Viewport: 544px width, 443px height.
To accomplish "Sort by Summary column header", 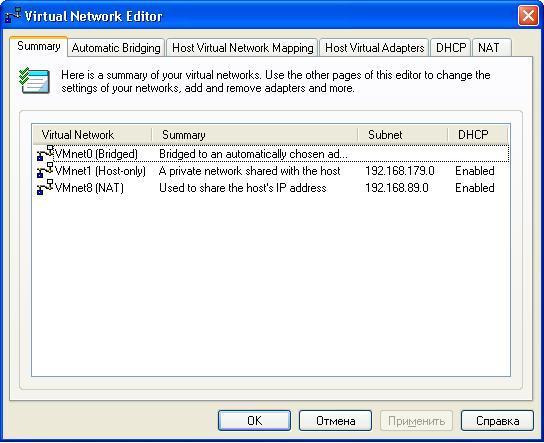I will pyautogui.click(x=255, y=135).
